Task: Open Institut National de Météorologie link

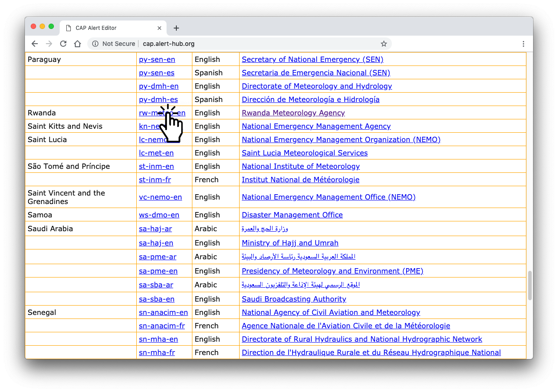Action: (x=301, y=180)
